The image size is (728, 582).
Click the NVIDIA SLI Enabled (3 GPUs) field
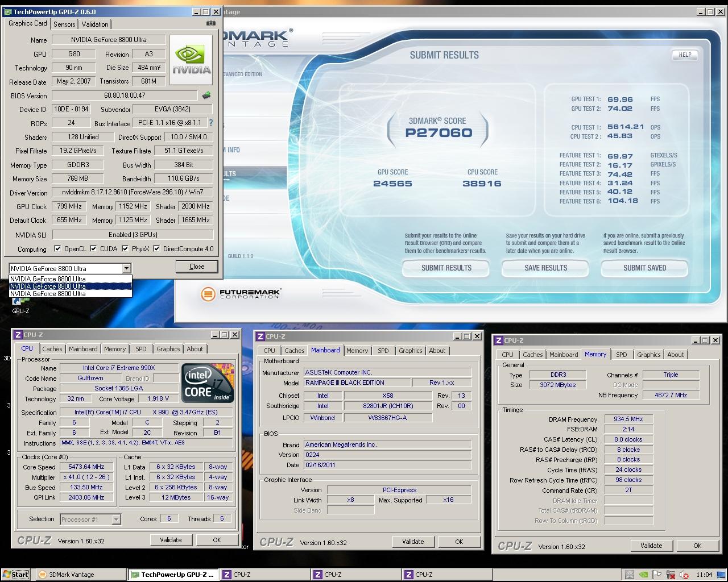pos(133,234)
